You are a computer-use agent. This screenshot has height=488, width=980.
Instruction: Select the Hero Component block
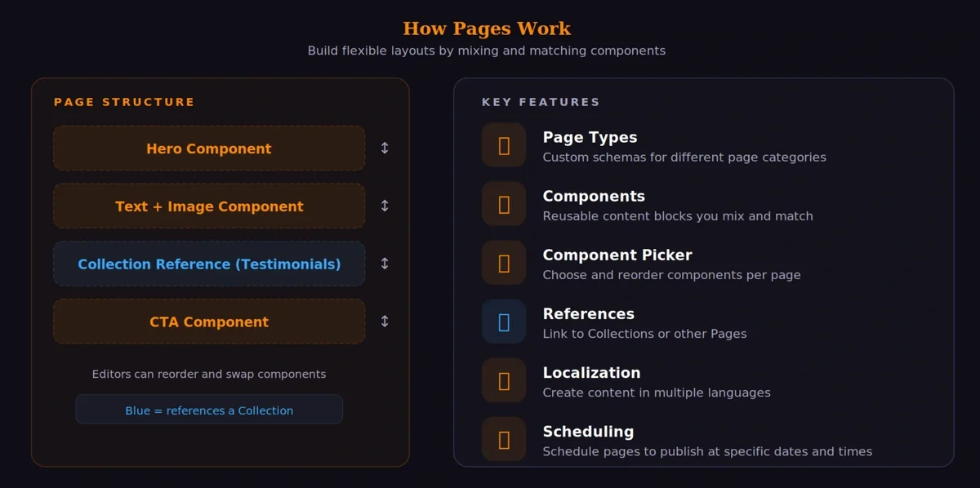pos(209,149)
